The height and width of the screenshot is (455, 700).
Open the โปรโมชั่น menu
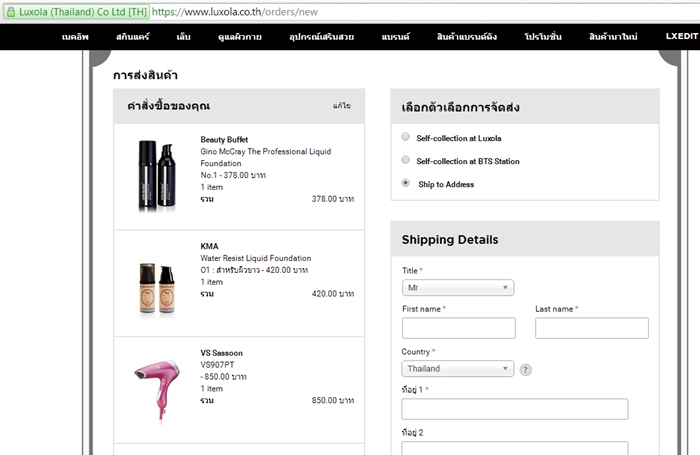543,37
